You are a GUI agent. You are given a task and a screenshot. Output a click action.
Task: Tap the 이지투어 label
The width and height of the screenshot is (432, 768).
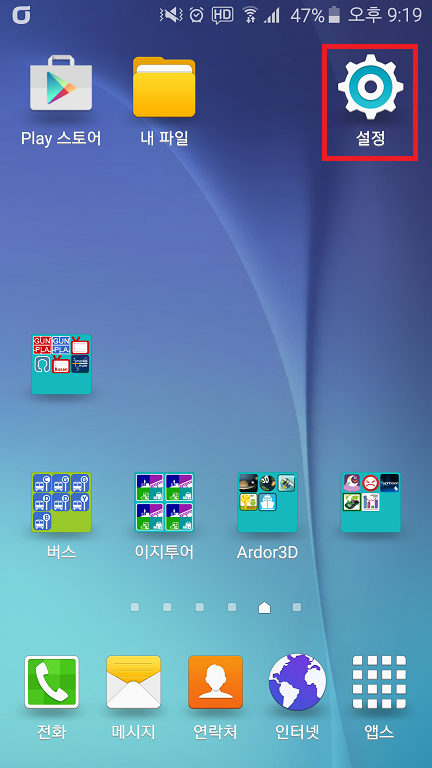(x=164, y=552)
